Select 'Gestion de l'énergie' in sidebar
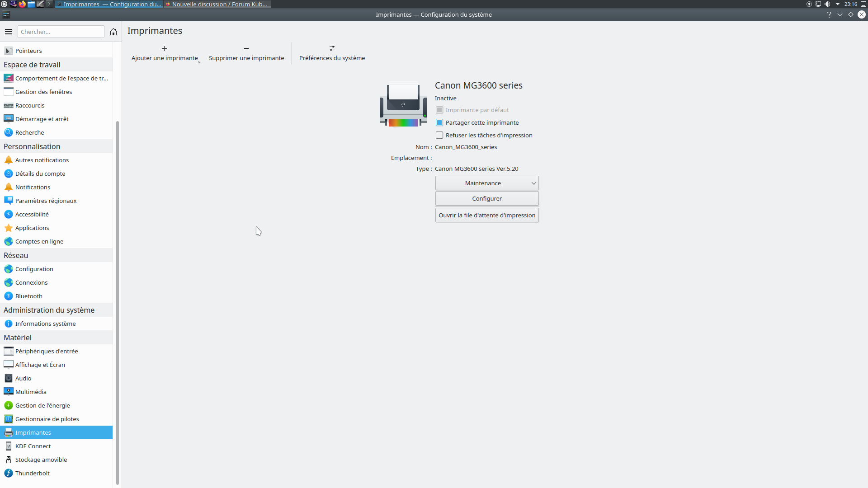The width and height of the screenshot is (868, 488). [x=42, y=405]
